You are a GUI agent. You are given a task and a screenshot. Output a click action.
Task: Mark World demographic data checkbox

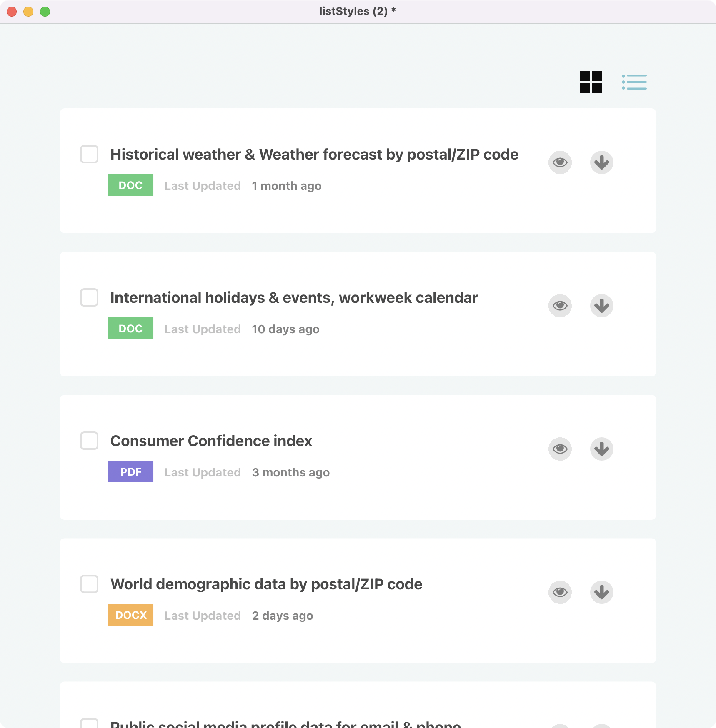pos(89,584)
